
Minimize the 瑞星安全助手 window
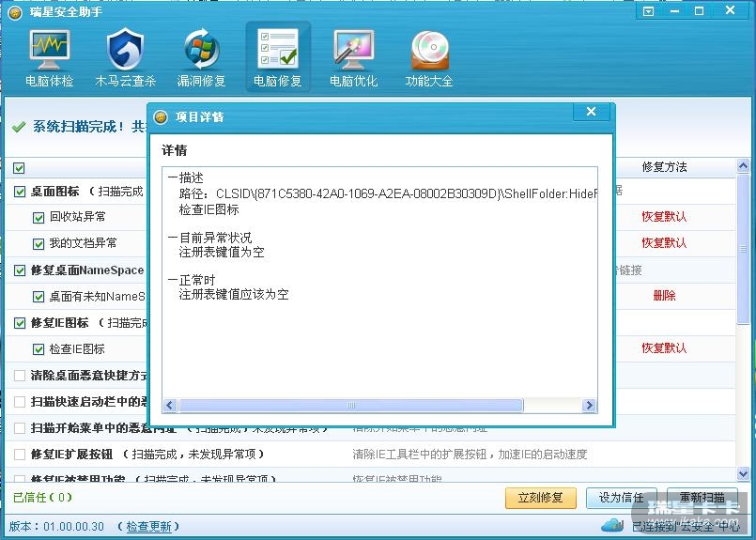tap(674, 11)
